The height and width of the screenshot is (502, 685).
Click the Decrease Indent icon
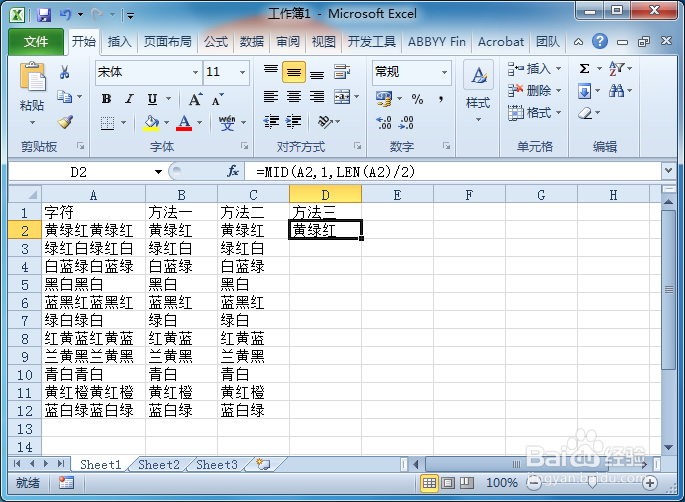[271, 121]
